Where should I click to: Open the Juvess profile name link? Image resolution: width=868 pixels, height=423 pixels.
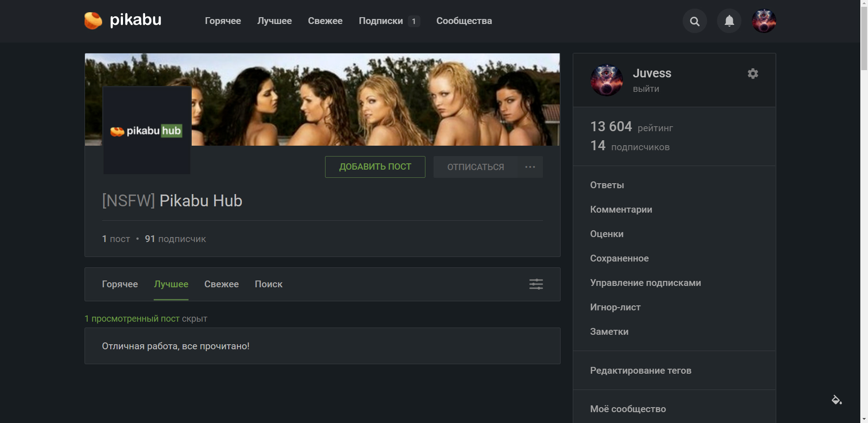[x=652, y=73]
